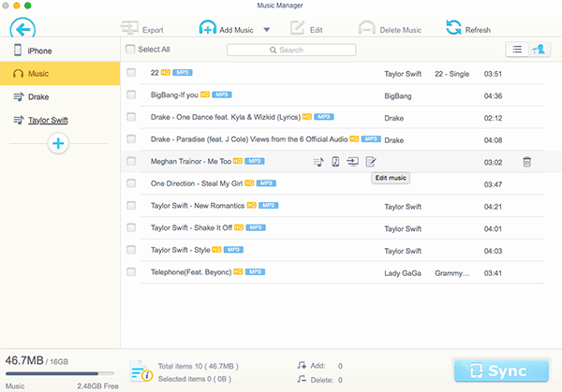The image size is (562, 392).
Task: Click the Delete count note icon
Action: pyautogui.click(x=302, y=379)
